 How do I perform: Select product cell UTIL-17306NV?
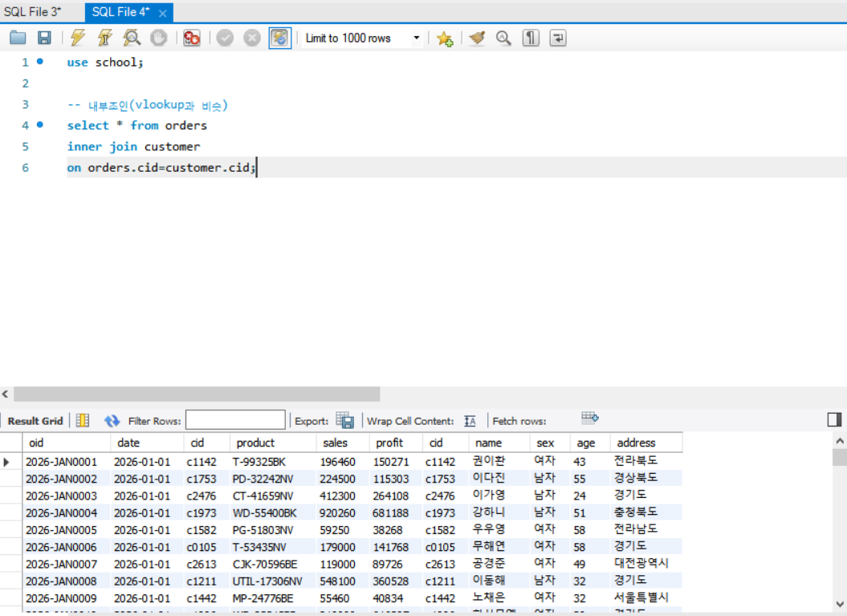(273, 581)
